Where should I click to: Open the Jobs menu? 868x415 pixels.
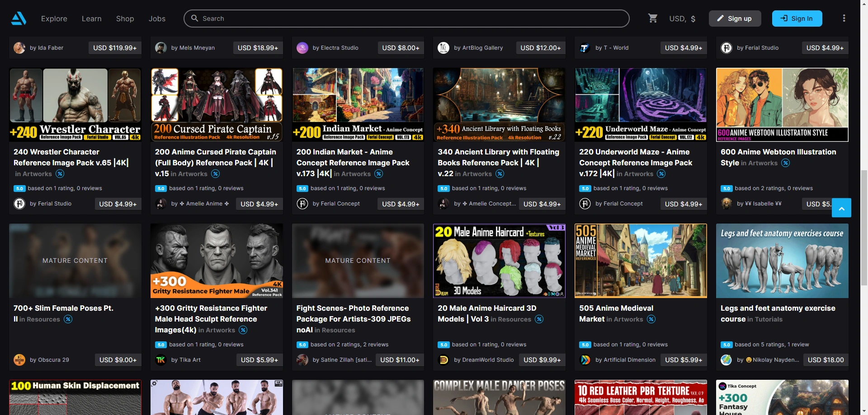[157, 19]
